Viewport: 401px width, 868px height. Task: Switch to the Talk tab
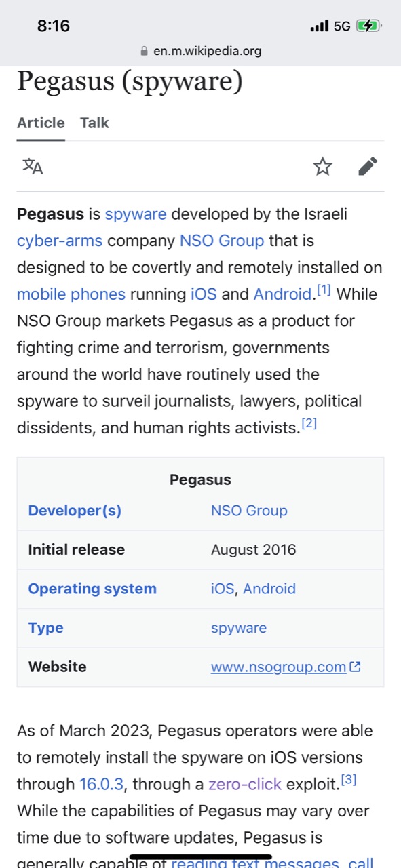pyautogui.click(x=94, y=123)
